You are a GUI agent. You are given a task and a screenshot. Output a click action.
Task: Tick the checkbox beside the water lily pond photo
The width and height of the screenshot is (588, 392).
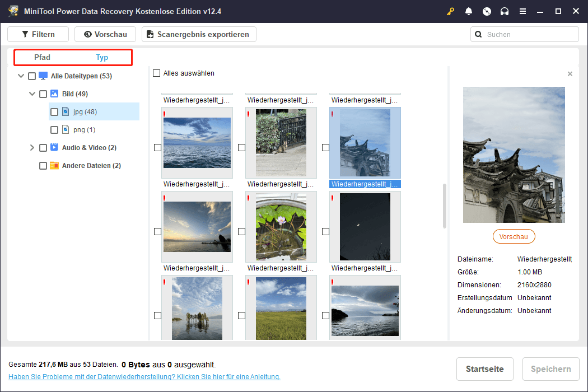click(241, 232)
